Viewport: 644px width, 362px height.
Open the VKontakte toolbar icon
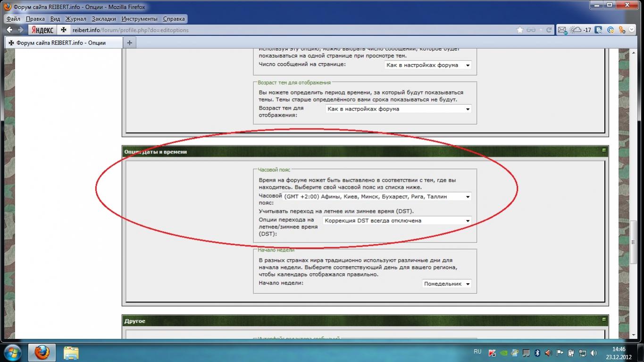599,30
